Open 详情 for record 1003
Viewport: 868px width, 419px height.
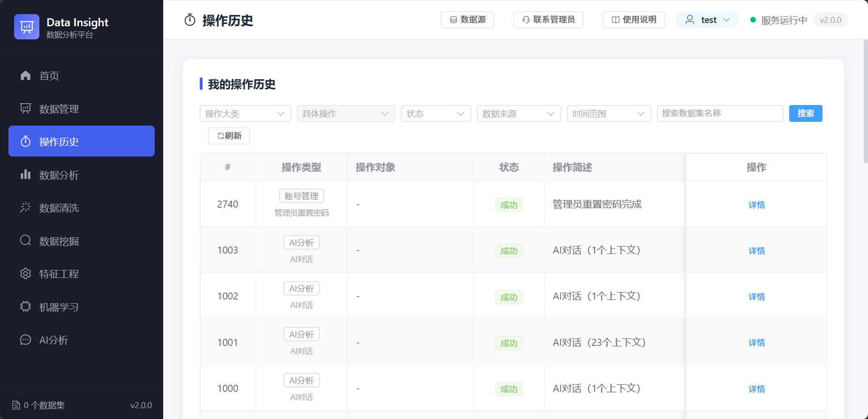tap(756, 251)
